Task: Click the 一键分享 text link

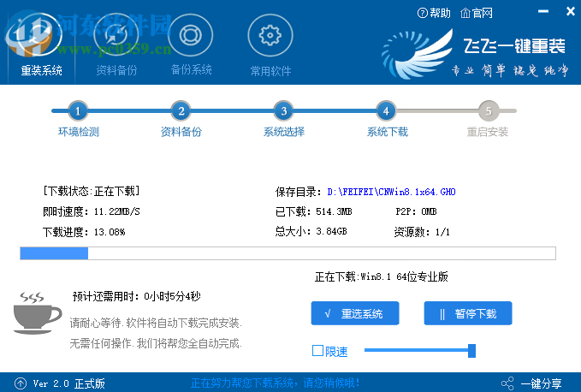Action: [x=542, y=383]
